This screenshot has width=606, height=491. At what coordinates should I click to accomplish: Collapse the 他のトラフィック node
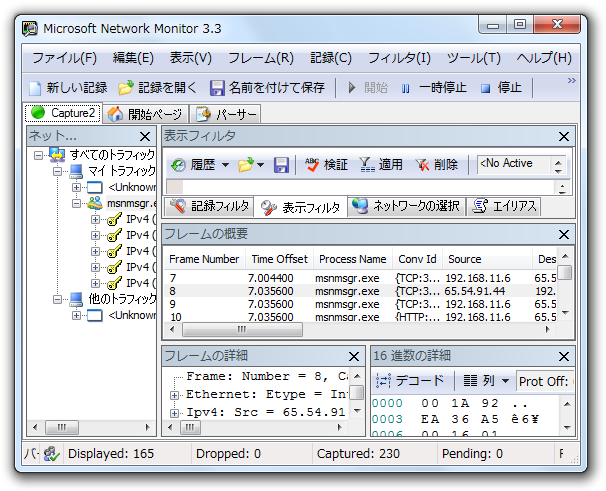57,299
